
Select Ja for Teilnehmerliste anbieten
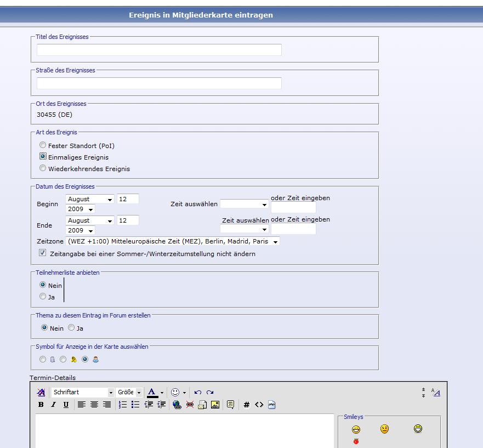coord(43,297)
